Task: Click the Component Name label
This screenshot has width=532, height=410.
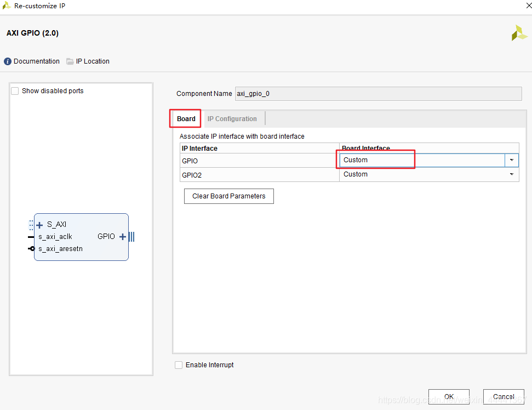Action: pos(204,94)
